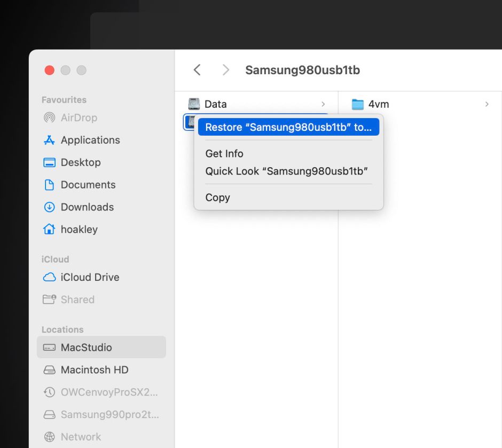
Task: Open the Documents folder in sidebar
Action: 88,185
